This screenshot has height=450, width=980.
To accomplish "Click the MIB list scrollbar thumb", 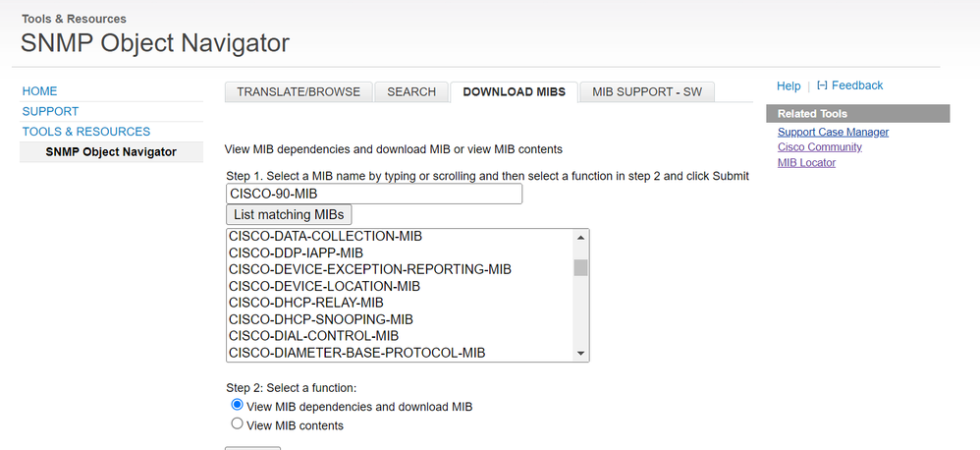I will (x=580, y=267).
